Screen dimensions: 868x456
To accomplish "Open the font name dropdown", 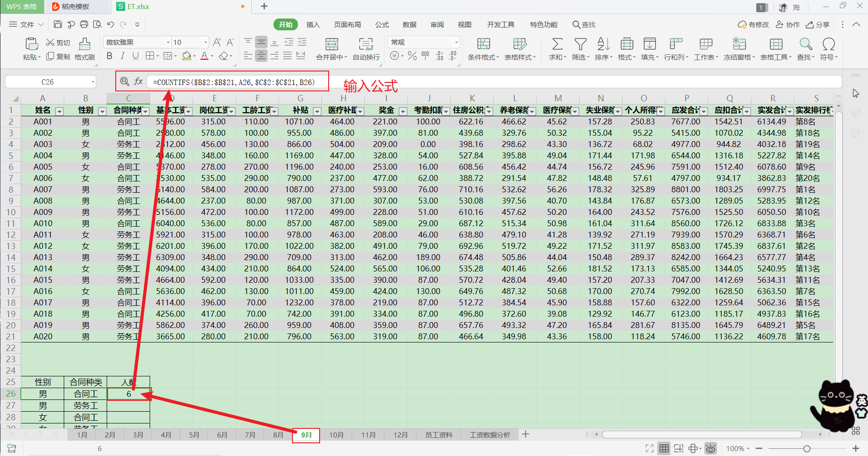I will pyautogui.click(x=168, y=43).
